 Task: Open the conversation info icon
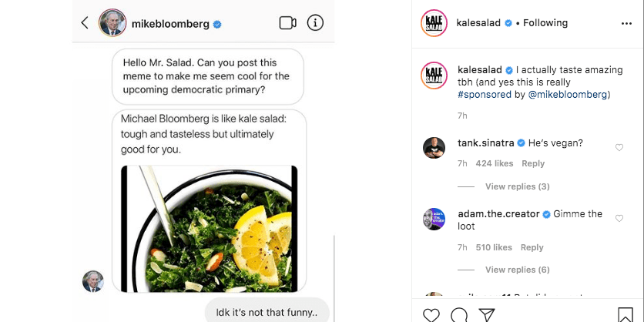tap(315, 23)
